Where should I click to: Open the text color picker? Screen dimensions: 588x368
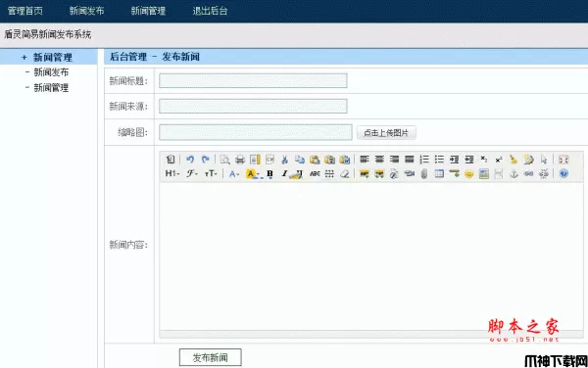(x=234, y=173)
